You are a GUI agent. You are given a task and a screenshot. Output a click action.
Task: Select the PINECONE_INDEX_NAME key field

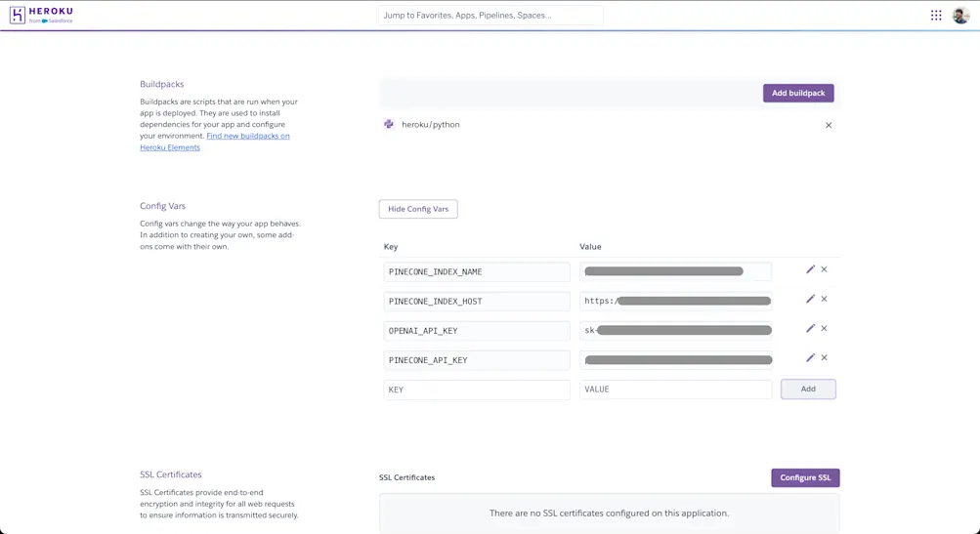[x=476, y=271]
